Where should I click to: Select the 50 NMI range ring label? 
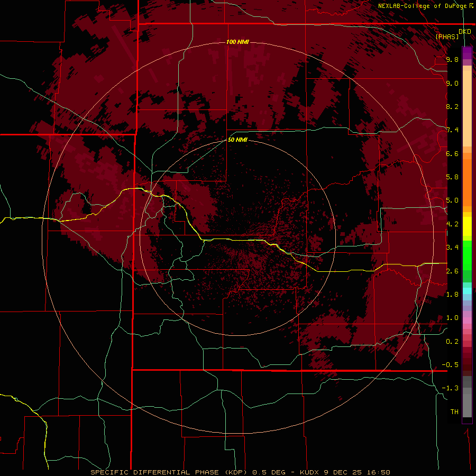tap(237, 140)
